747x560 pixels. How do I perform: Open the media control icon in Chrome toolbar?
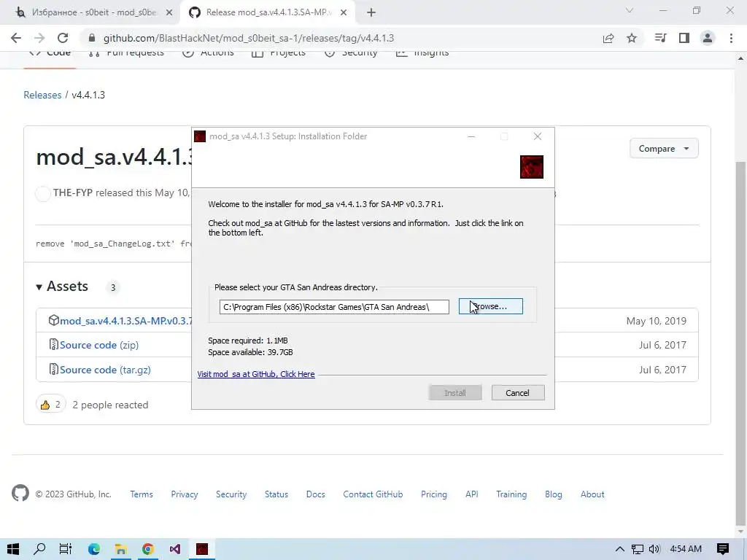(x=660, y=38)
